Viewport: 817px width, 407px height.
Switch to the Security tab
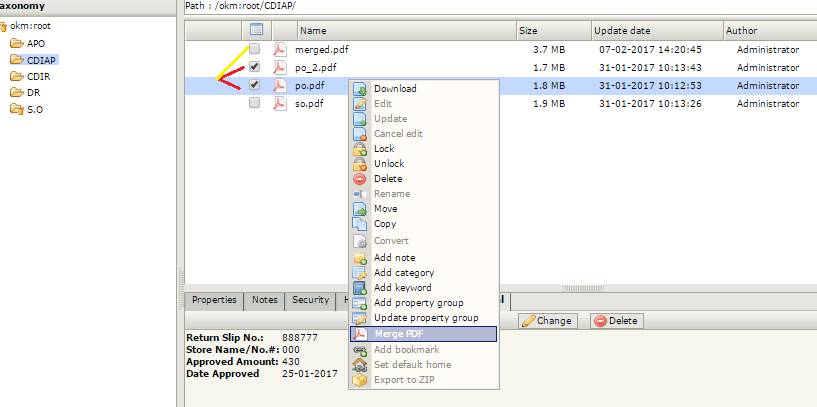(x=310, y=300)
